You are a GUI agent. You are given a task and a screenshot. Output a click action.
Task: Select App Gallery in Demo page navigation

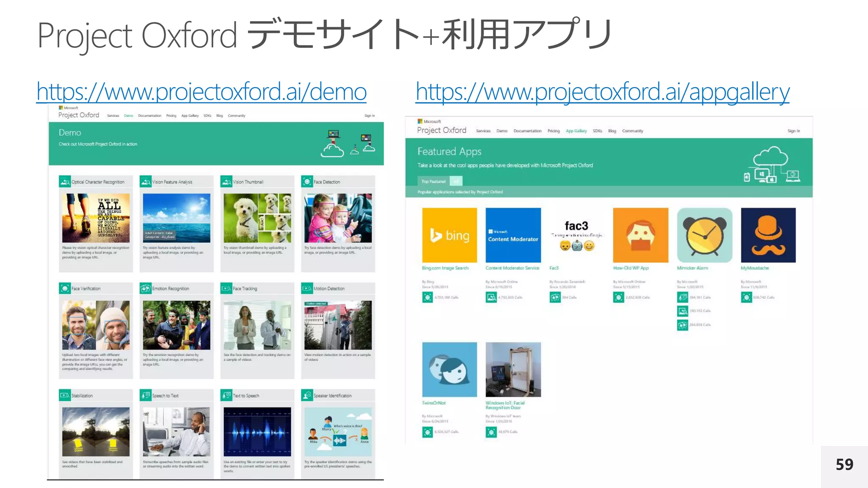click(190, 116)
